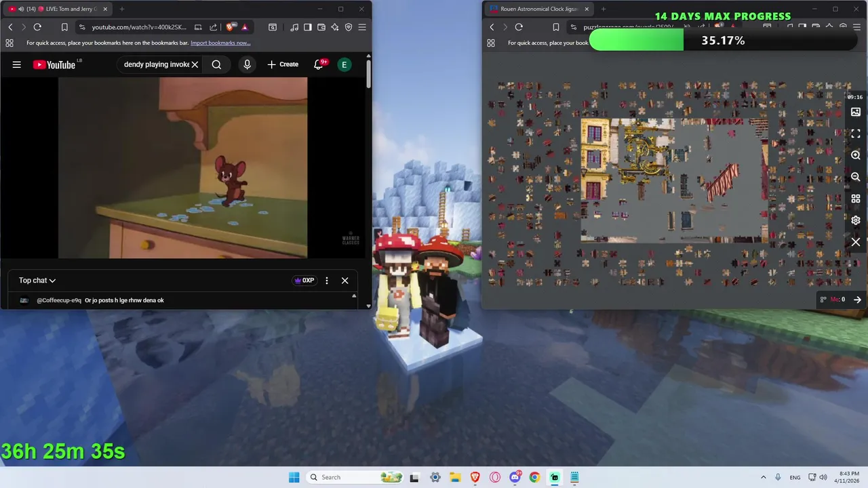
Task: Open site settings icon beside youtube.com URL
Action: (82, 27)
